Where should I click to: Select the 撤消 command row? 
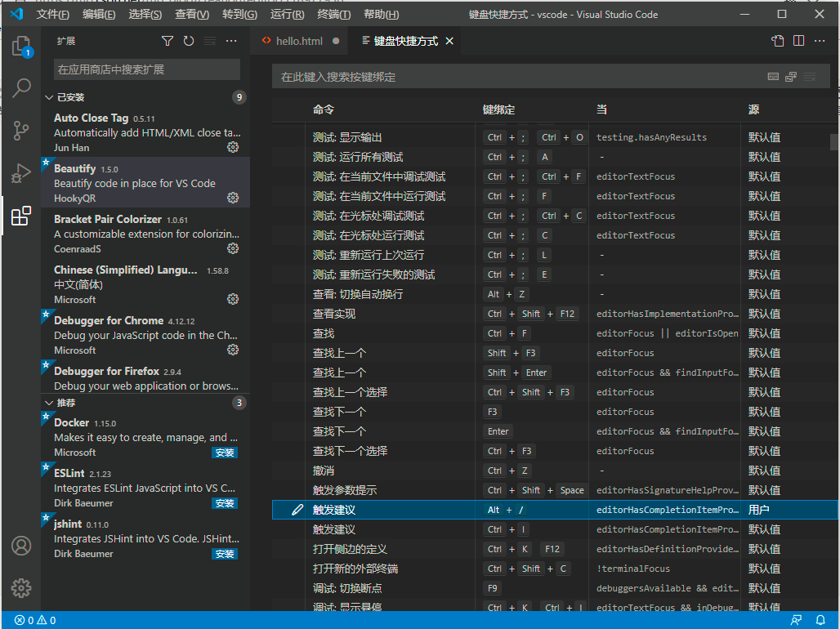pyautogui.click(x=555, y=471)
